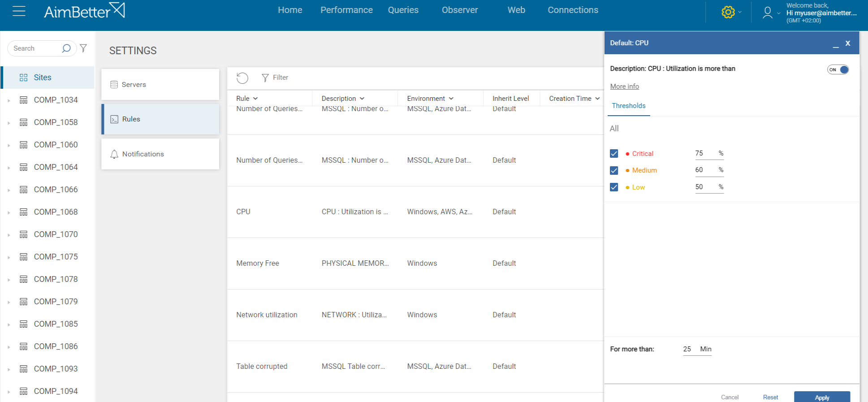The width and height of the screenshot is (868, 402).
Task: Open the Web menu
Action: 516,10
